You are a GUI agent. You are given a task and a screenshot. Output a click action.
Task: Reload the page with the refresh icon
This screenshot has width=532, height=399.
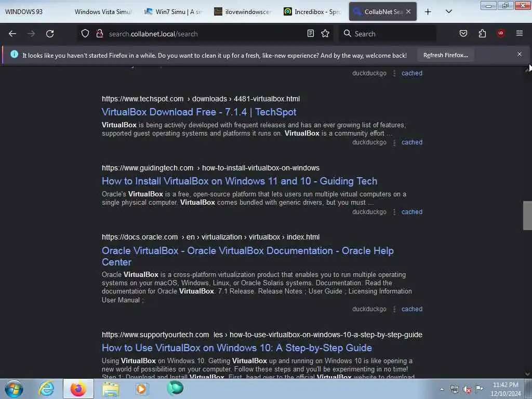pos(50,34)
